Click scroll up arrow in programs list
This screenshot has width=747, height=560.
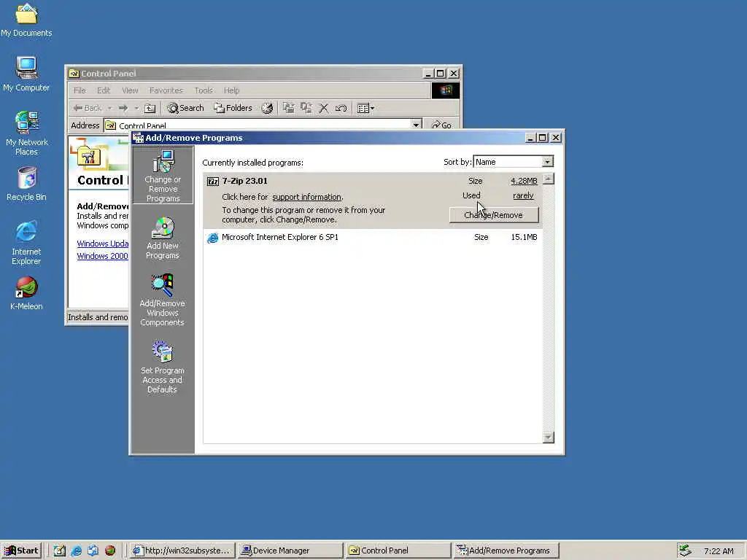(x=549, y=179)
